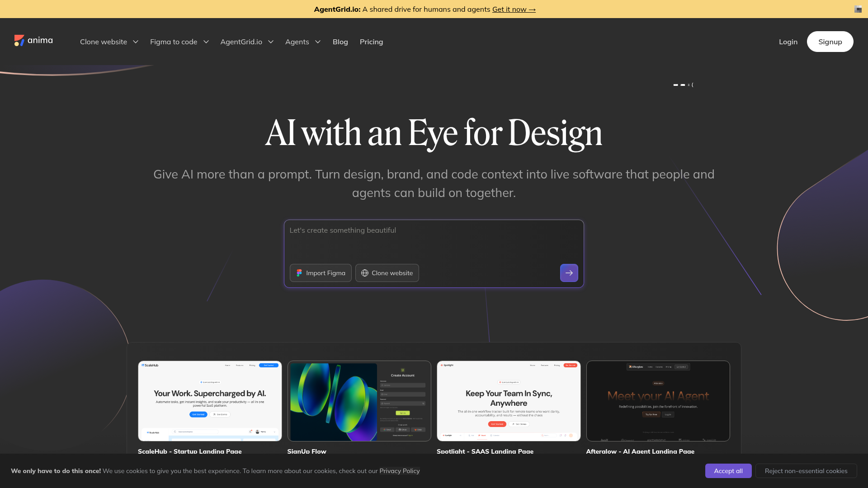
Task: Accept all cookies
Action: pos(728,471)
